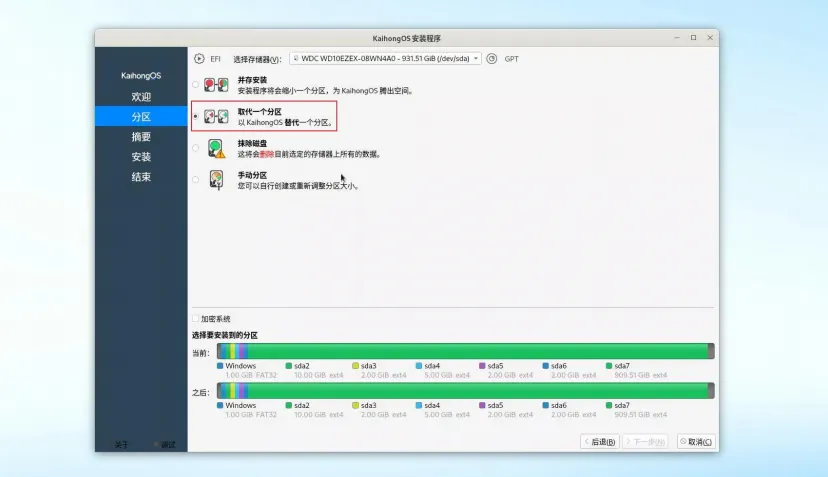Go to the 分区 step in sidebar
Image resolution: width=828 pixels, height=477 pixels.
pyautogui.click(x=141, y=117)
